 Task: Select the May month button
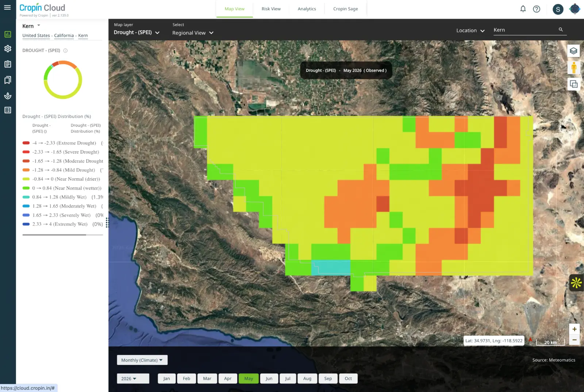[249, 379]
